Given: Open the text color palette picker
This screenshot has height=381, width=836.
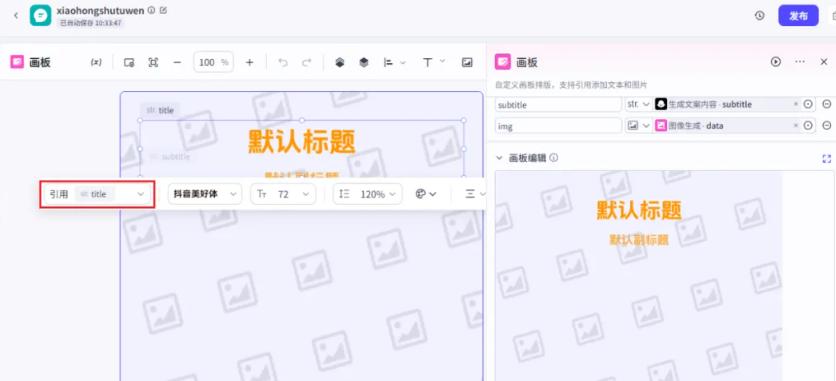Looking at the screenshot, I should tap(425, 194).
